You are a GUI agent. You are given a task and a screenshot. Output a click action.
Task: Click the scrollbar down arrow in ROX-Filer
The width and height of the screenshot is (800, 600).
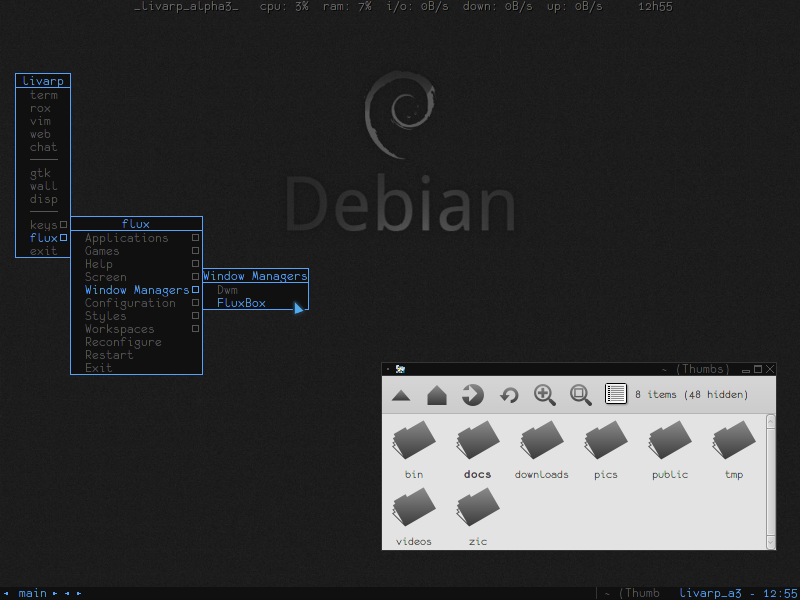(770, 542)
